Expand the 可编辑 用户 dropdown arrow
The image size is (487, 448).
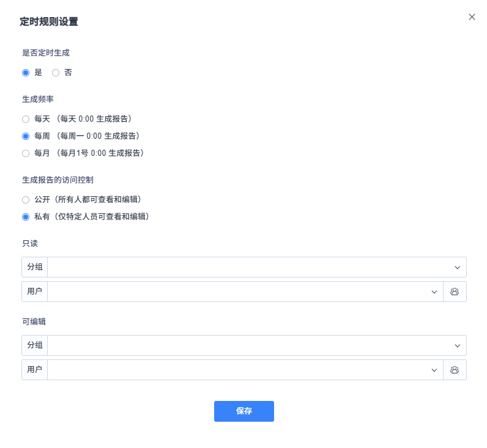434,370
